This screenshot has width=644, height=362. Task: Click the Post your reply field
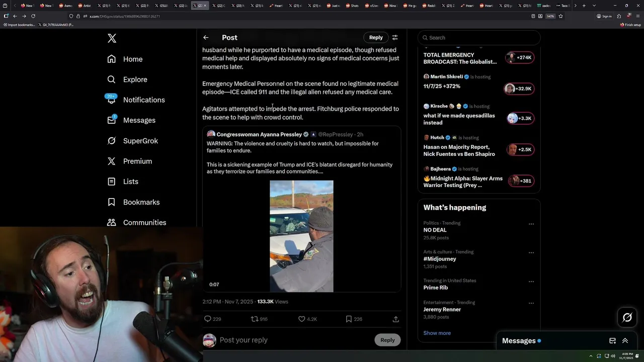294,340
